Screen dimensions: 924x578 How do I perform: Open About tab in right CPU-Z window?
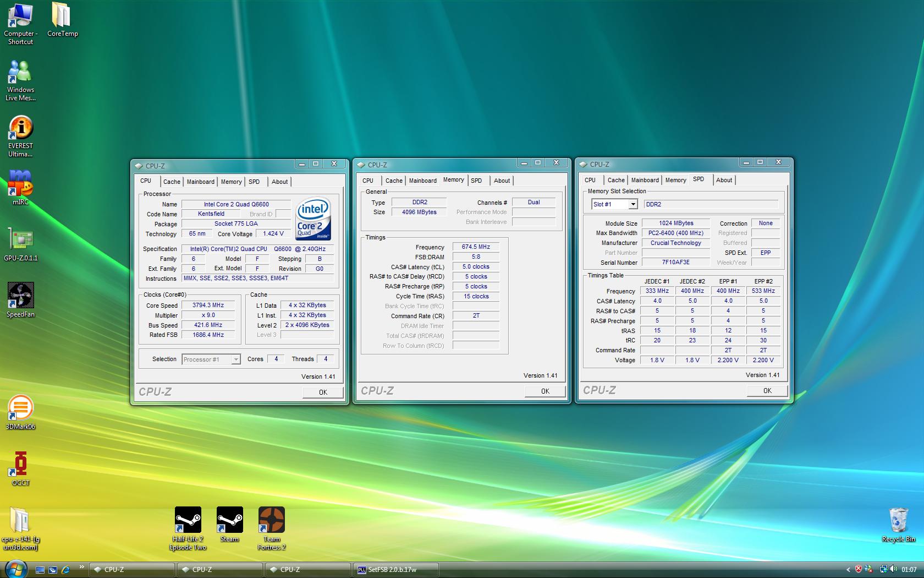(724, 180)
